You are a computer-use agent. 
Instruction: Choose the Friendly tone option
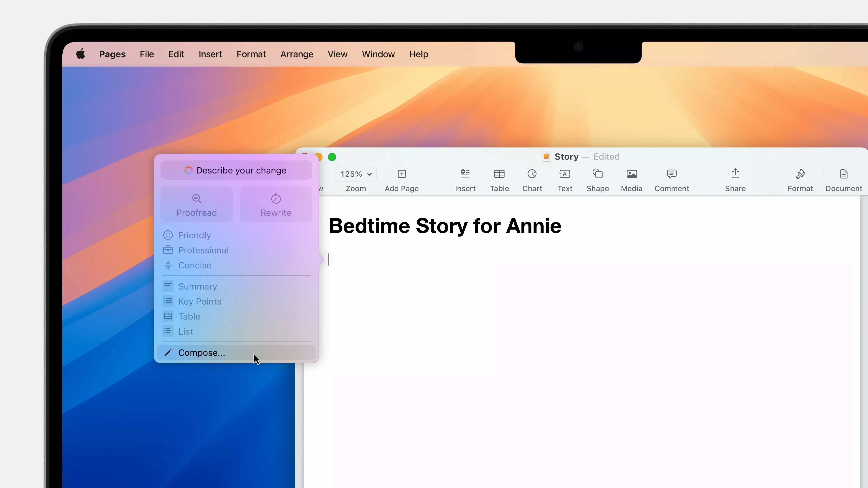click(236, 235)
